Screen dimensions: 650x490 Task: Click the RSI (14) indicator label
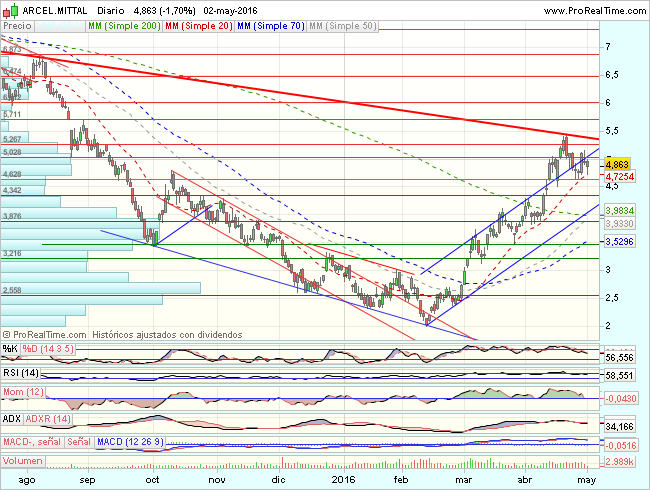(21, 373)
